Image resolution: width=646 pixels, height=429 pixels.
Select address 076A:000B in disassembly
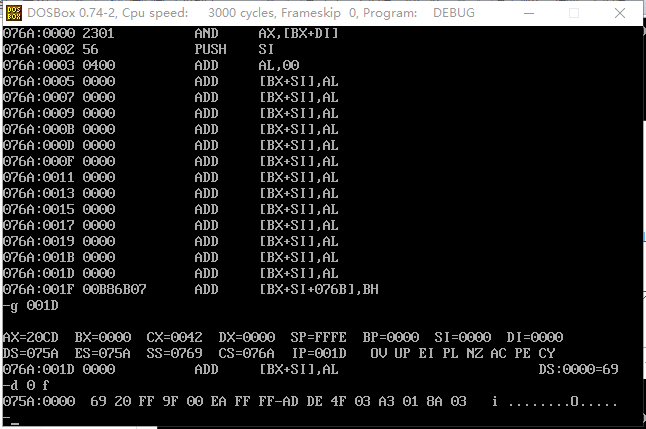pos(39,129)
